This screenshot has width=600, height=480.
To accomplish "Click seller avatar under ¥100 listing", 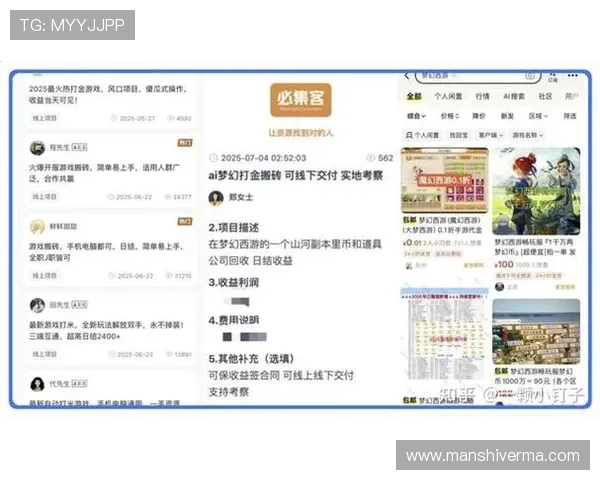I will [499, 287].
